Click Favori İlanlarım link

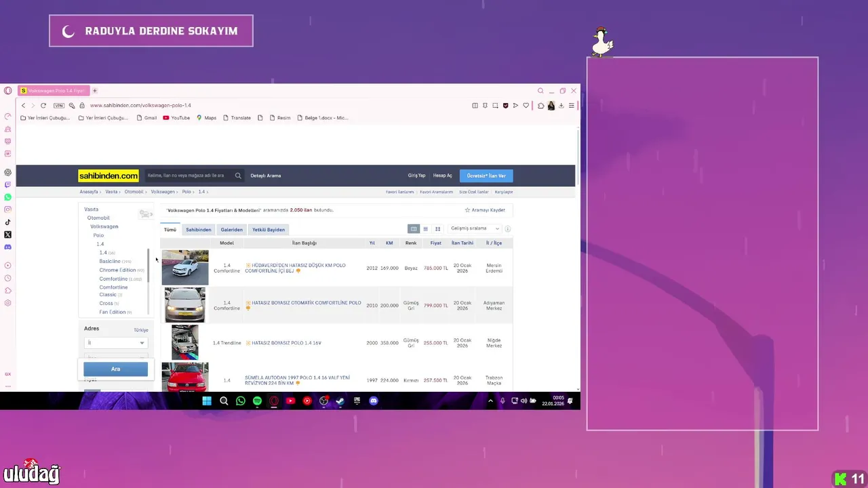click(x=399, y=192)
